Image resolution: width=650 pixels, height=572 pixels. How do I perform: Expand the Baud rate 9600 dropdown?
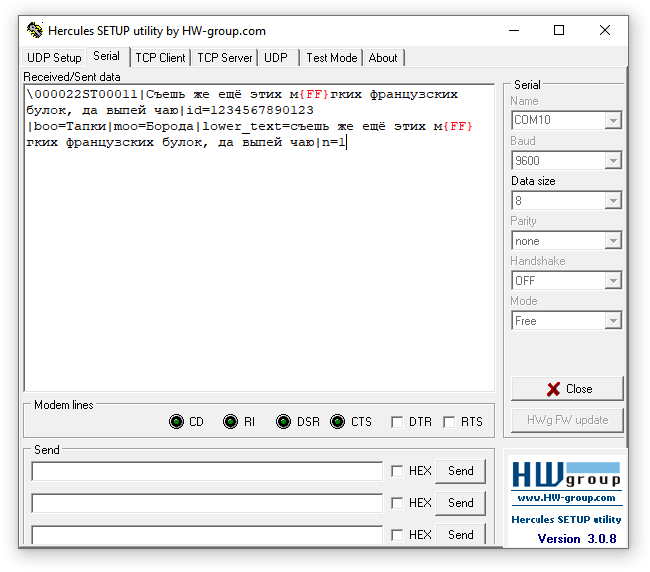pyautogui.click(x=613, y=161)
